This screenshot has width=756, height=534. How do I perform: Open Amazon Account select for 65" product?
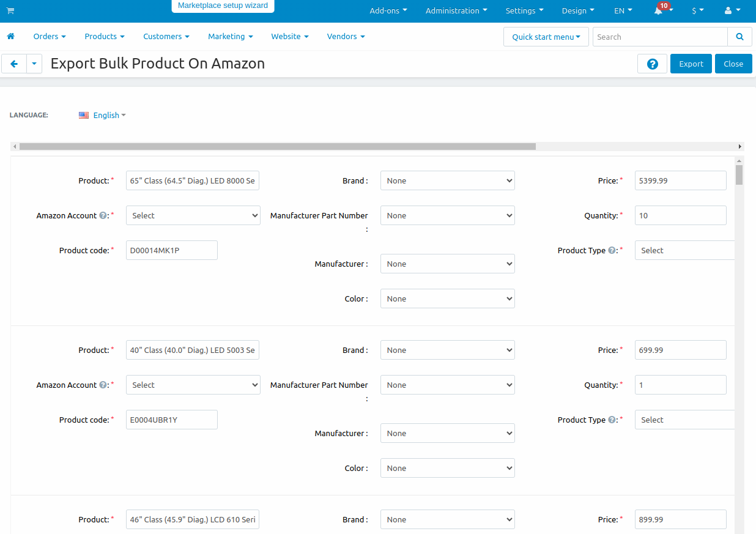point(193,215)
